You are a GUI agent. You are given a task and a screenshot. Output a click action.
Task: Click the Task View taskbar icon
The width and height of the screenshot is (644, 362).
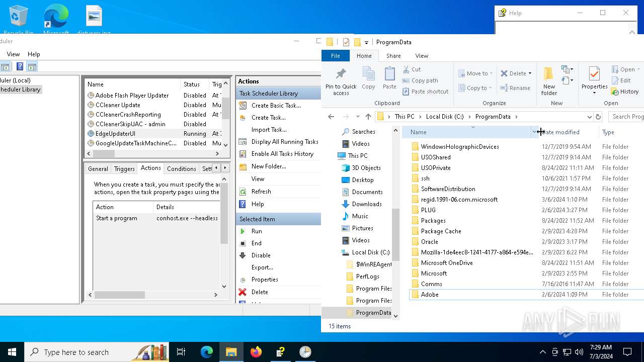[x=181, y=352]
